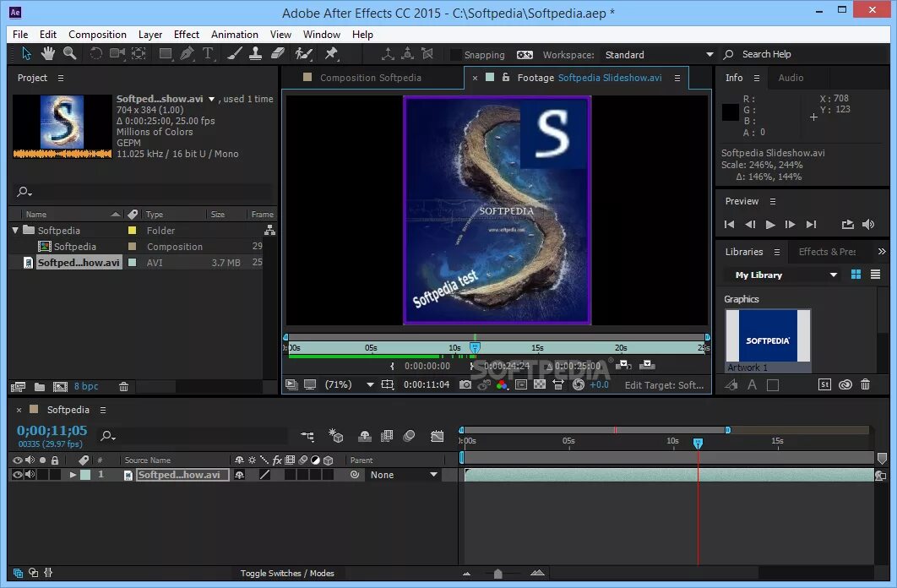
Task: Enable the Snapping checkbox
Action: click(456, 55)
